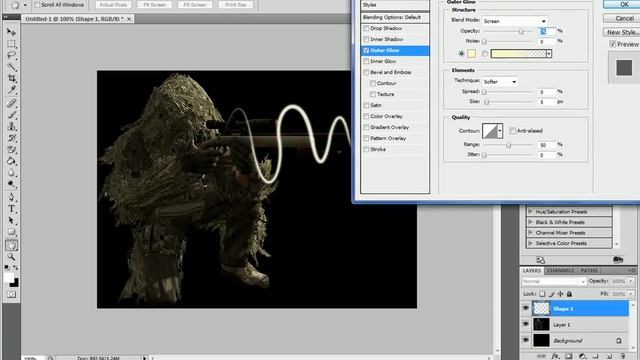
Task: Open the Layers Opacity slider arrow
Action: 631,281
